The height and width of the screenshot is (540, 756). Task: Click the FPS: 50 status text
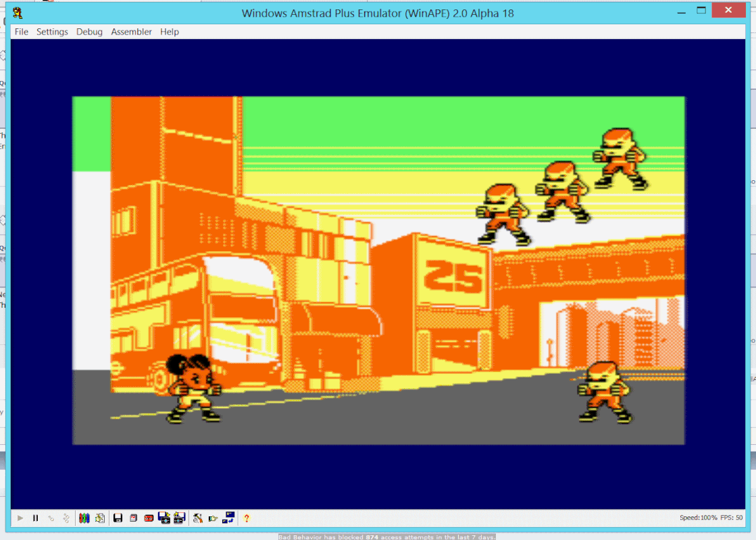[732, 518]
